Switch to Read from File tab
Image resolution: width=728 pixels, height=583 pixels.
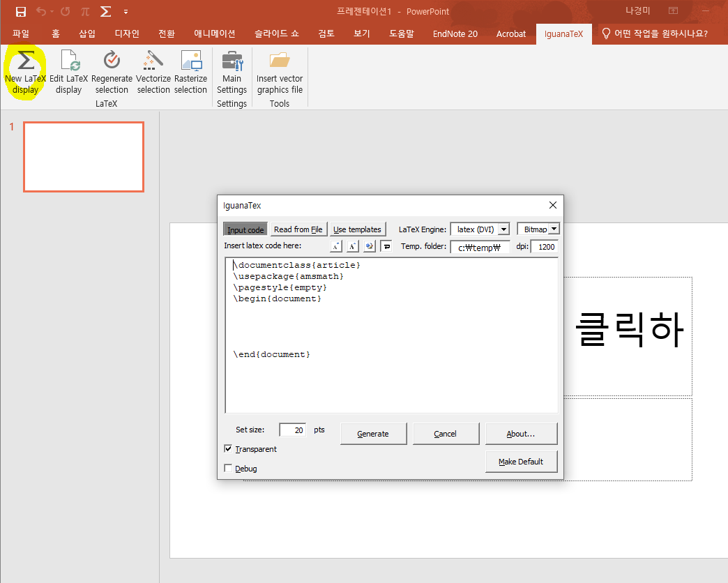click(x=298, y=229)
